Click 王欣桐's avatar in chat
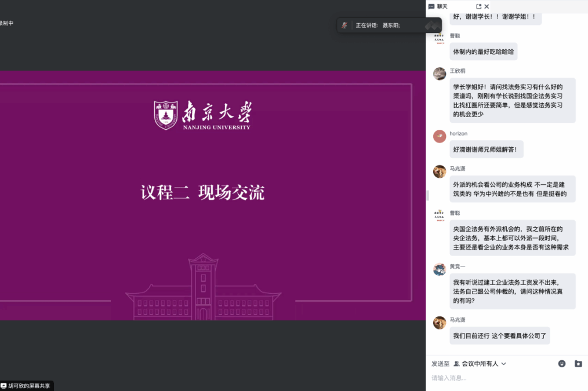Screen dimensions: 588x391 tap(440, 74)
